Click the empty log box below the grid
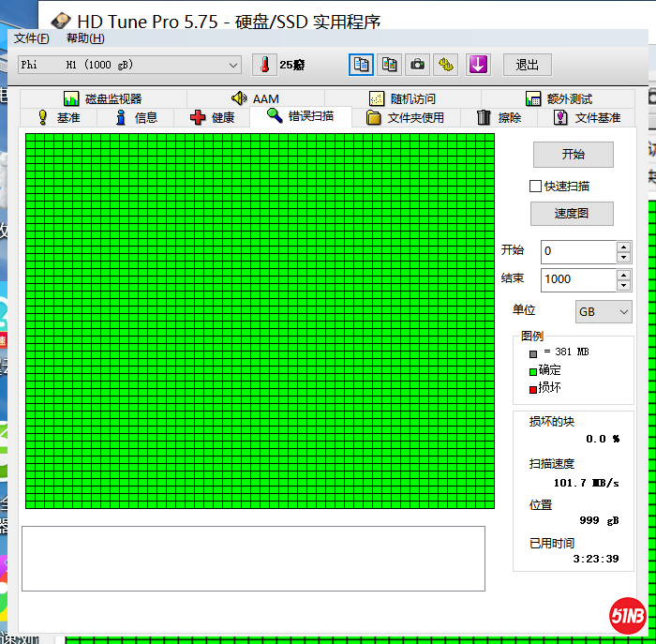The height and width of the screenshot is (644, 656). click(x=254, y=559)
